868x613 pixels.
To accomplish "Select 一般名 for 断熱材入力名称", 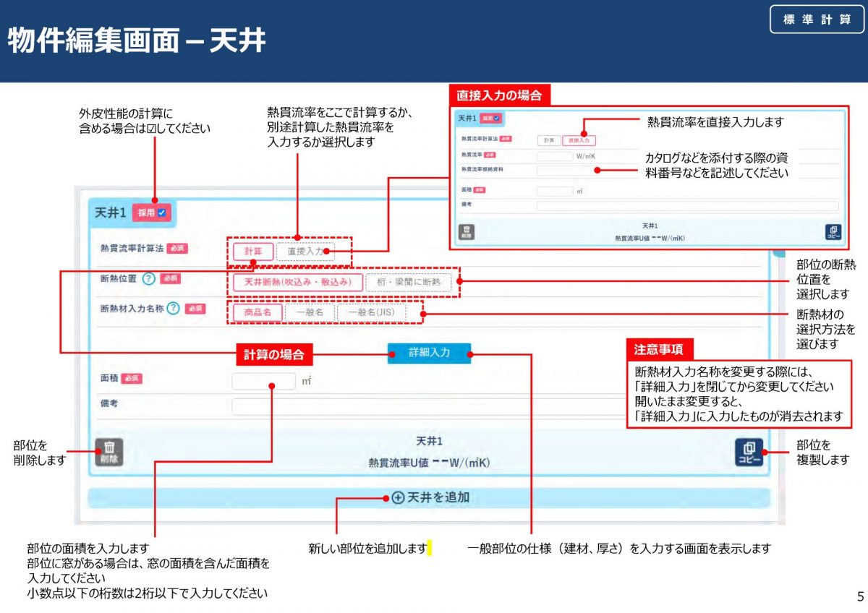I will pyautogui.click(x=309, y=312).
